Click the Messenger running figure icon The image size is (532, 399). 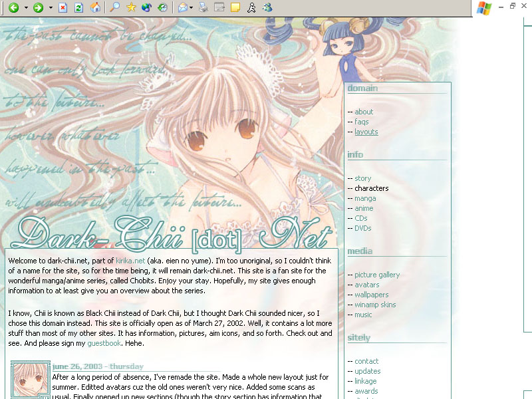(251, 8)
